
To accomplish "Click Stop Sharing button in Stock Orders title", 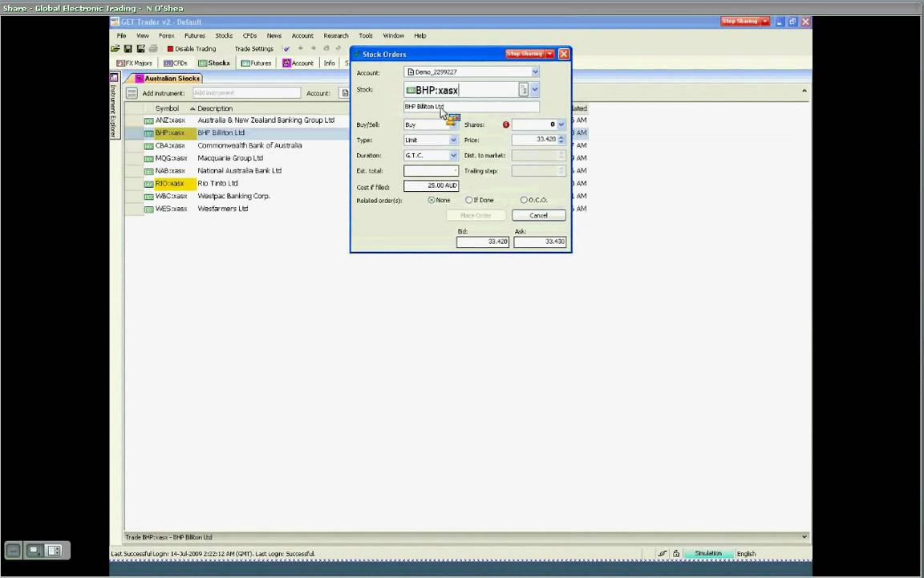I will point(525,54).
